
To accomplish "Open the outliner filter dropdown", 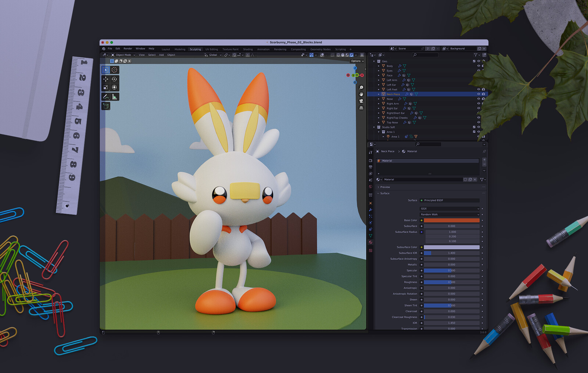I will click(477, 55).
